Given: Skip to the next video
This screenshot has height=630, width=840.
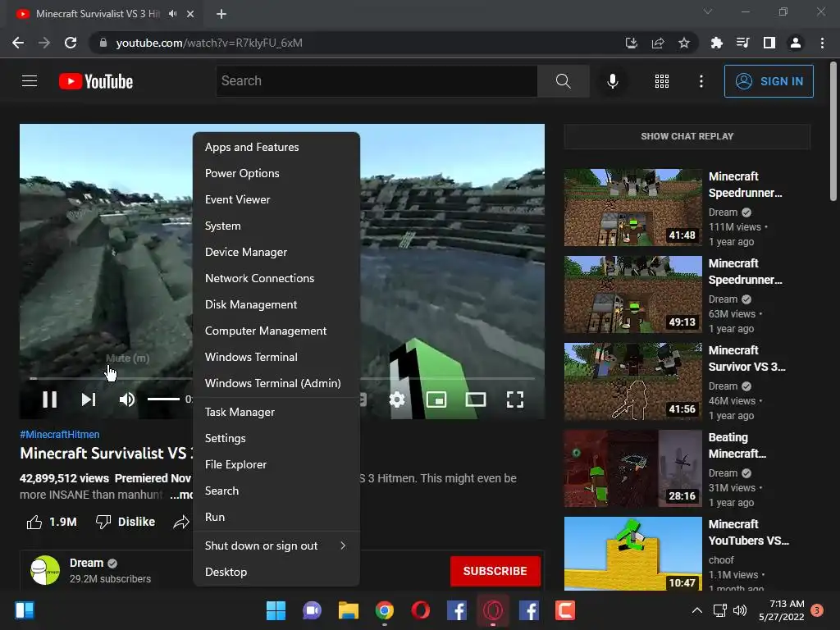Looking at the screenshot, I should [x=89, y=399].
